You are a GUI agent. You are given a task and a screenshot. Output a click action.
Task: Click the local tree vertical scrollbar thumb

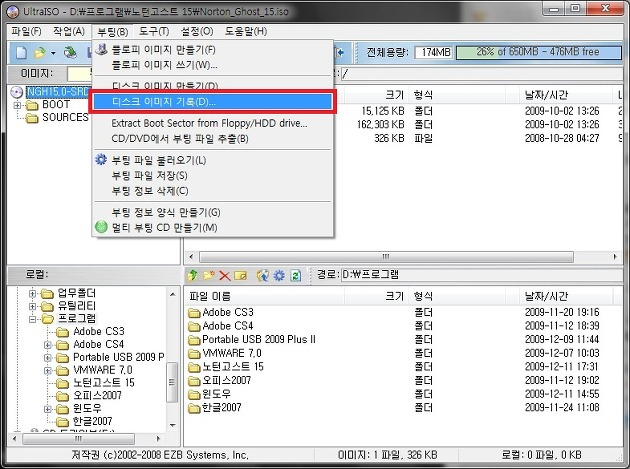[172, 382]
